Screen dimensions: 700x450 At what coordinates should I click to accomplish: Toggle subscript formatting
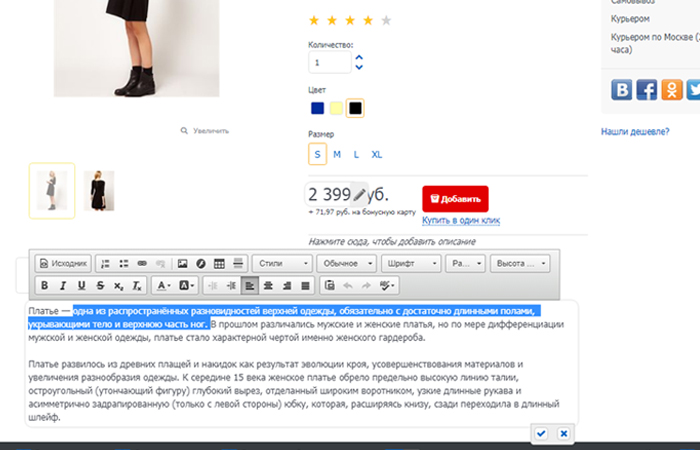[118, 286]
